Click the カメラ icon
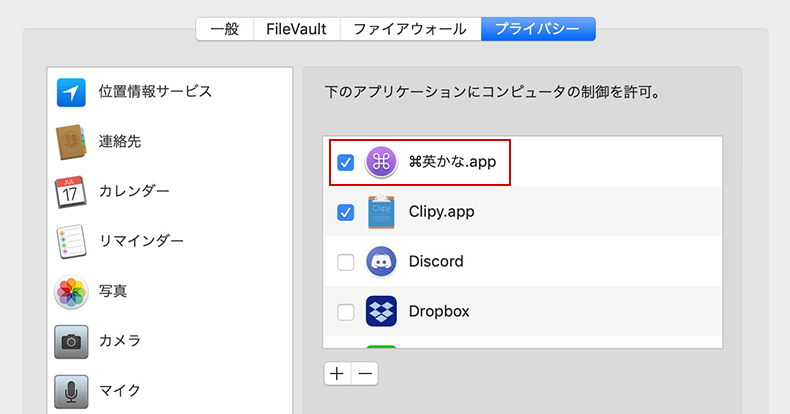 tap(71, 341)
